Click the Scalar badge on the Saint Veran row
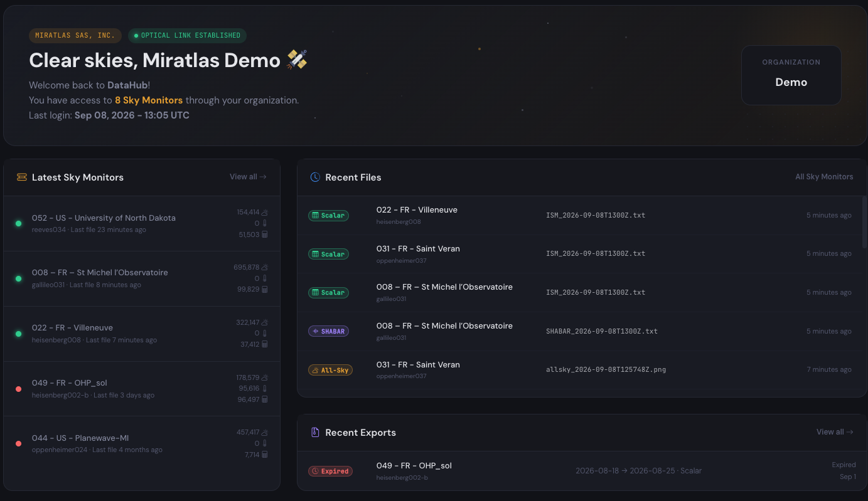The image size is (868, 501). click(x=328, y=254)
